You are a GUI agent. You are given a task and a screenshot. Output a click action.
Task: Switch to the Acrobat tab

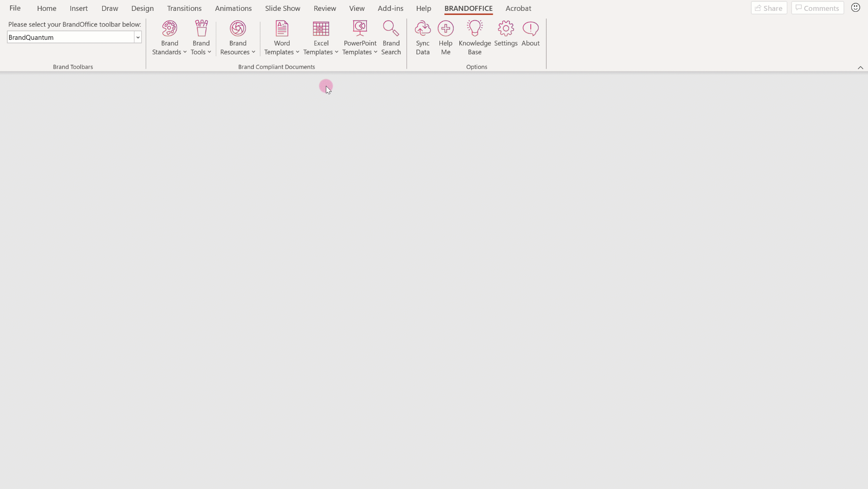(x=518, y=8)
